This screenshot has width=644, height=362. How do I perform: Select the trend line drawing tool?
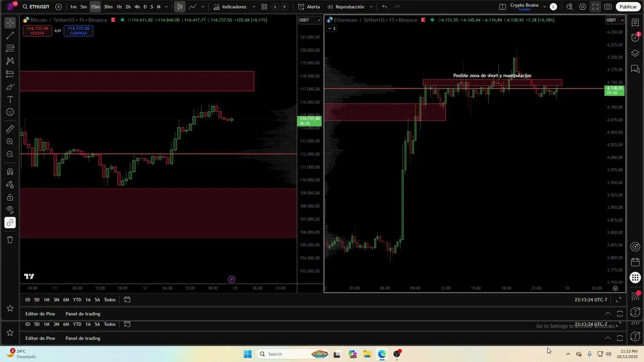[10, 36]
